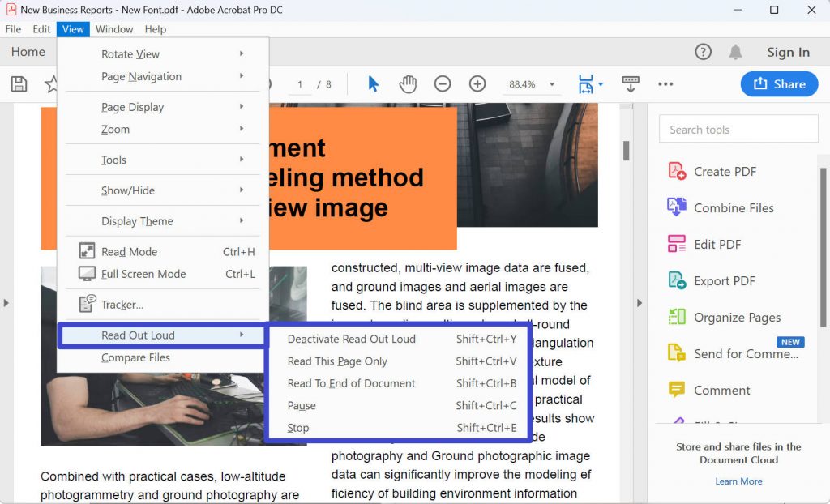Switch to the Home tab
Screen dimensions: 830x504
click(28, 51)
